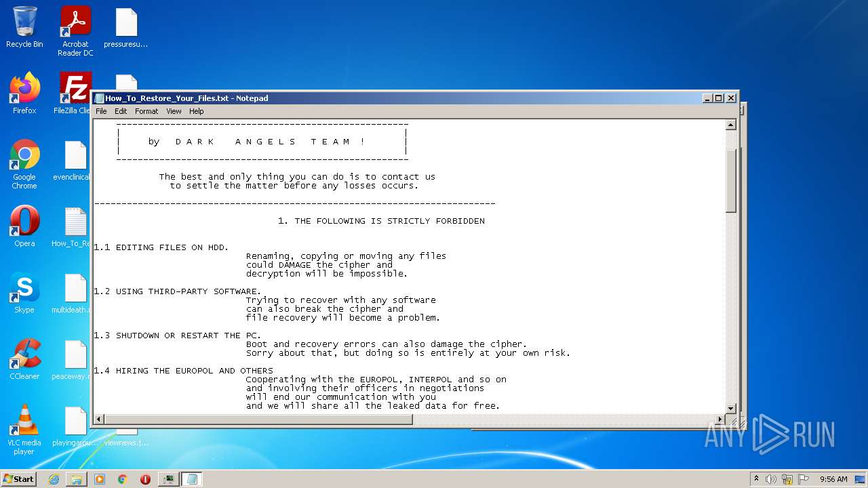Launch Opera browser desktop shortcut
Screen dimensions: 868x488
pyautogui.click(x=24, y=226)
